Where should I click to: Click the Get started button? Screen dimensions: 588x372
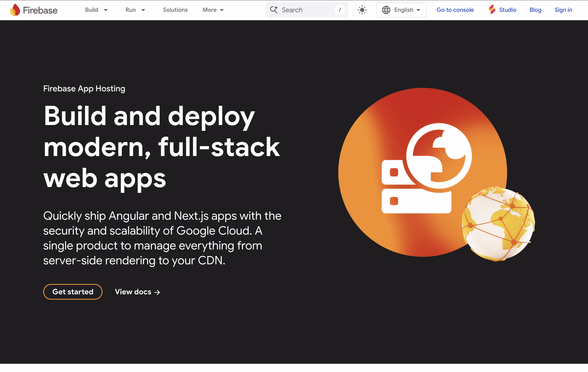pos(73,292)
